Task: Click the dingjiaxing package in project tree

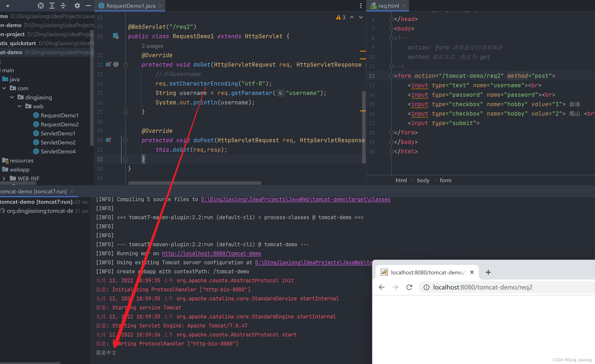Action: coord(38,97)
